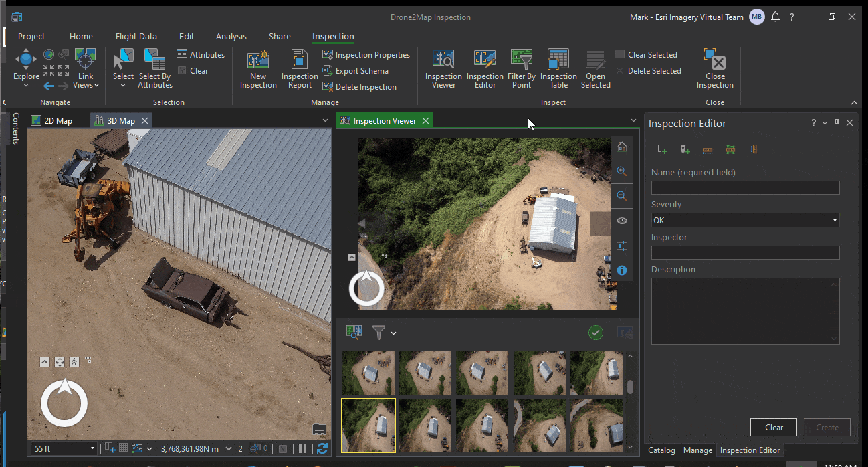Show image information in viewer
The image size is (868, 467).
[622, 270]
